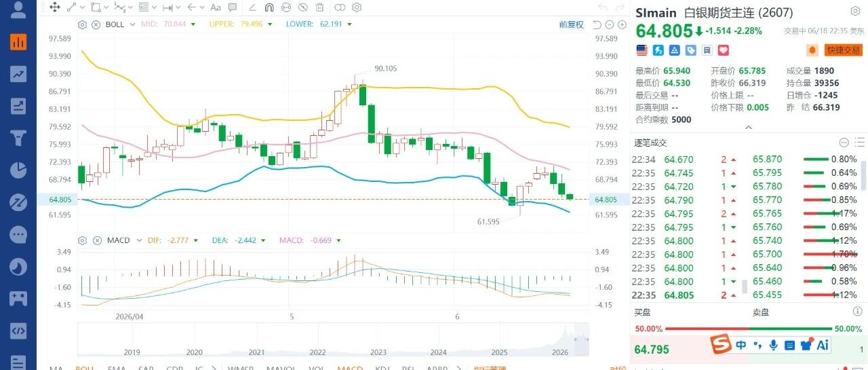
Task: Select the crosshair move cursor tool
Action: (54, 7)
